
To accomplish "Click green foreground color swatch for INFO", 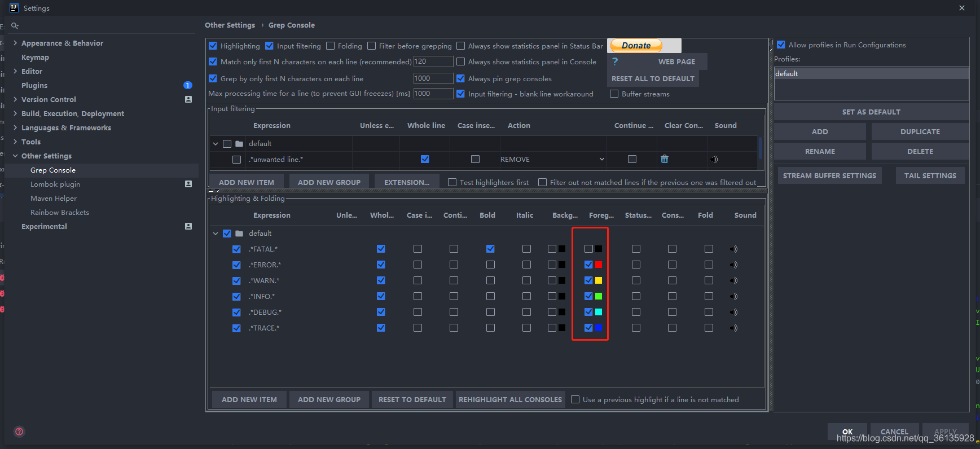I will click(599, 296).
